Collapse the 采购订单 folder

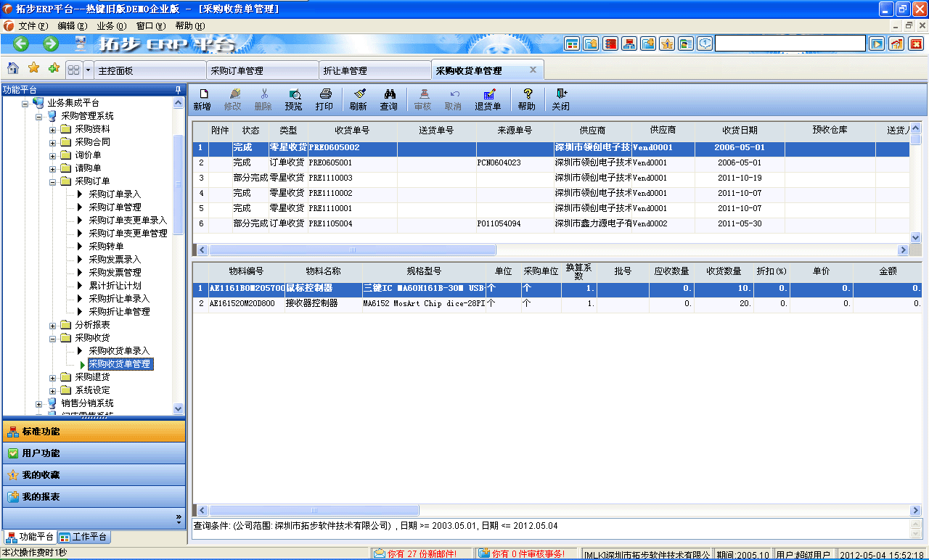click(x=52, y=181)
